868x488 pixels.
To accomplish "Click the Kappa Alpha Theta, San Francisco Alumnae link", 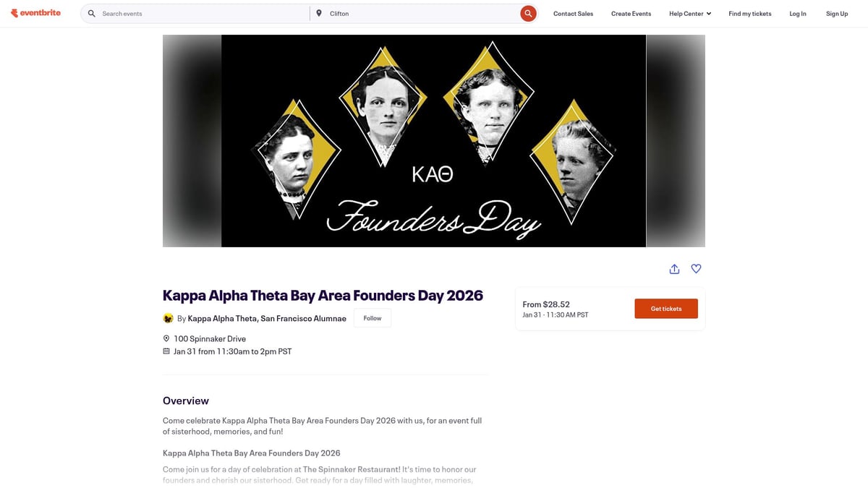I will point(266,317).
